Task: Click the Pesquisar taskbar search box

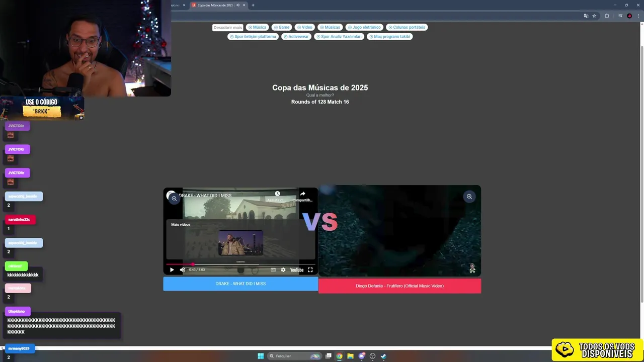Action: (x=295, y=356)
